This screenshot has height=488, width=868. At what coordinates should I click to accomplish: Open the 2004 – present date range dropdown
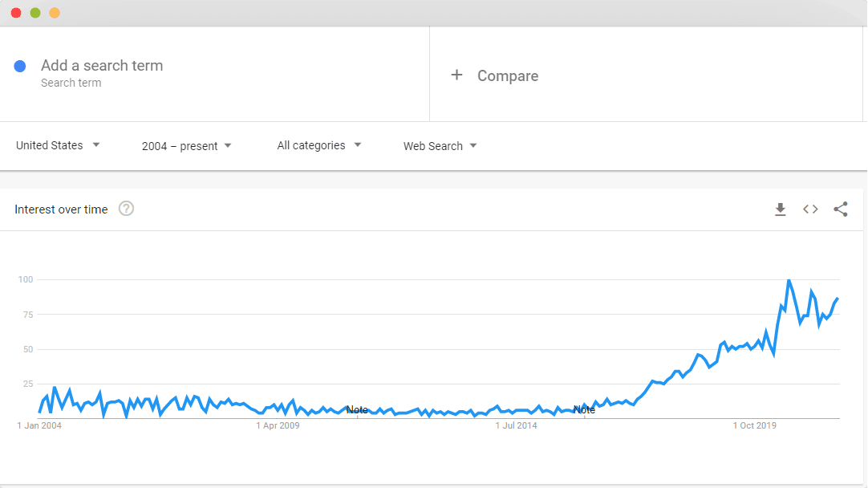[187, 146]
